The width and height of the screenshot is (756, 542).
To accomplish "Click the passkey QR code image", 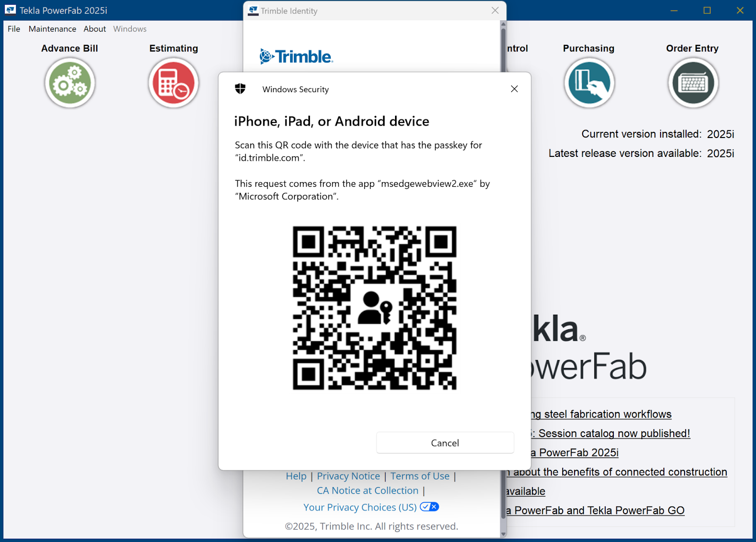I will click(375, 308).
